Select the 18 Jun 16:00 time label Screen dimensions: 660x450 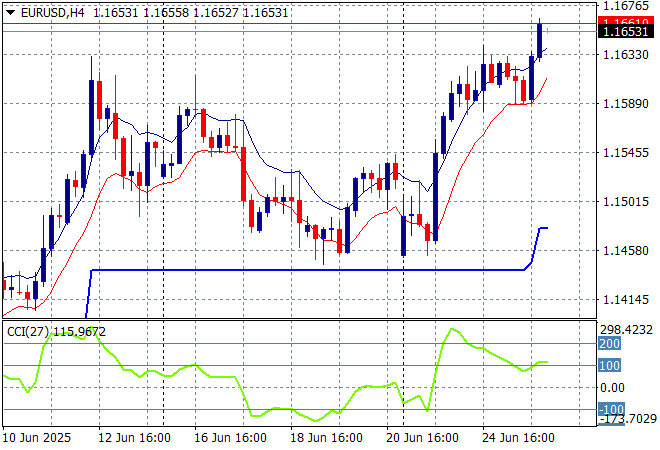[x=326, y=438]
